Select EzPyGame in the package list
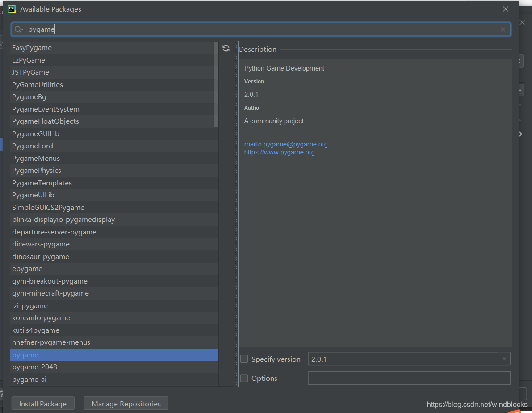The height and width of the screenshot is (413, 532). point(114,60)
